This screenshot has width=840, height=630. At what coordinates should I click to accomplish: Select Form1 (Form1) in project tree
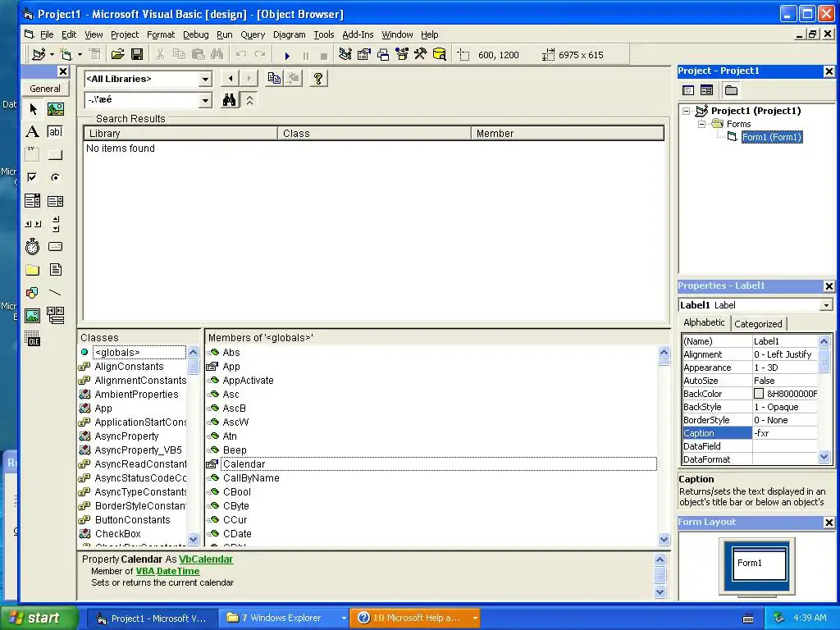[x=771, y=137]
